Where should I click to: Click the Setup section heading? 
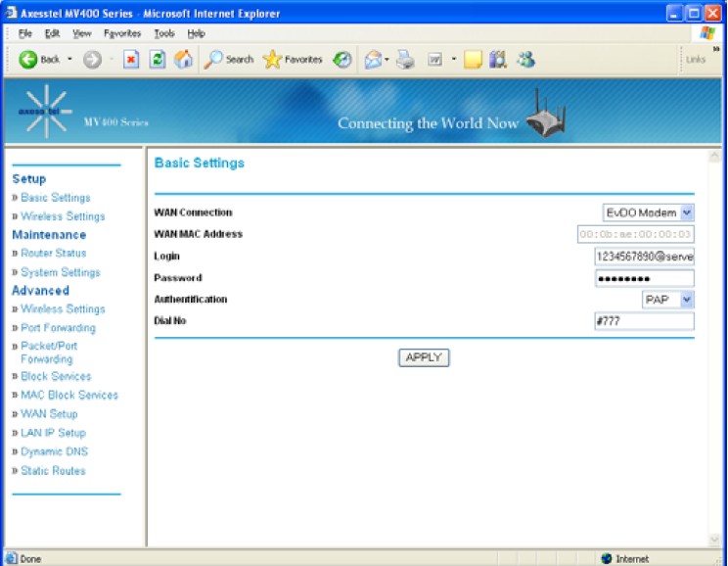(28, 179)
